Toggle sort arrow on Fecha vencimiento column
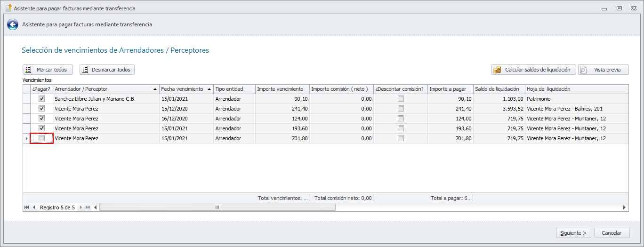 point(209,89)
